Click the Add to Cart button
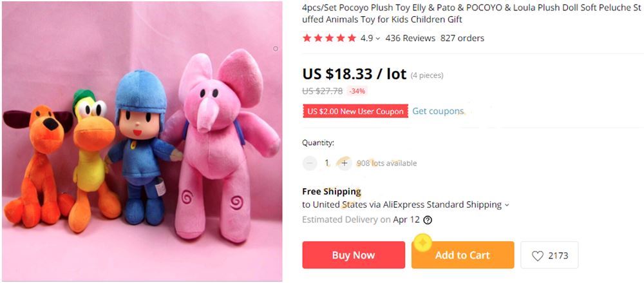644x283 pixels. [x=463, y=255]
